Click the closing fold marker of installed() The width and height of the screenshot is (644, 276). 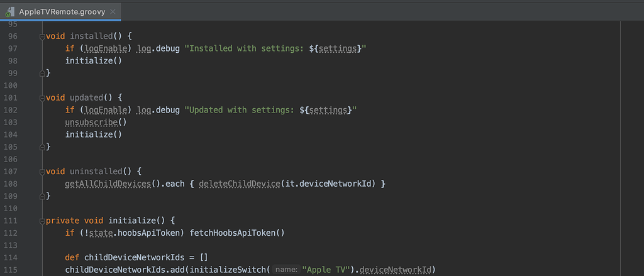click(x=42, y=74)
